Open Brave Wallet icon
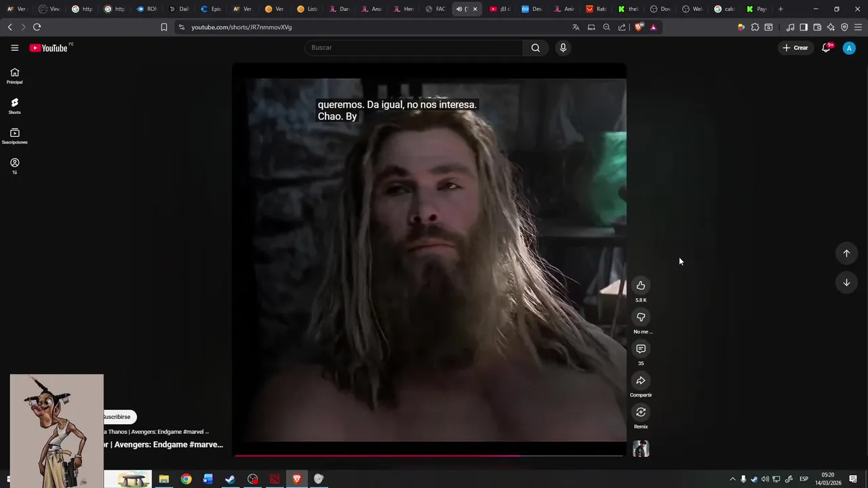Image resolution: width=868 pixels, height=488 pixels. tap(817, 27)
